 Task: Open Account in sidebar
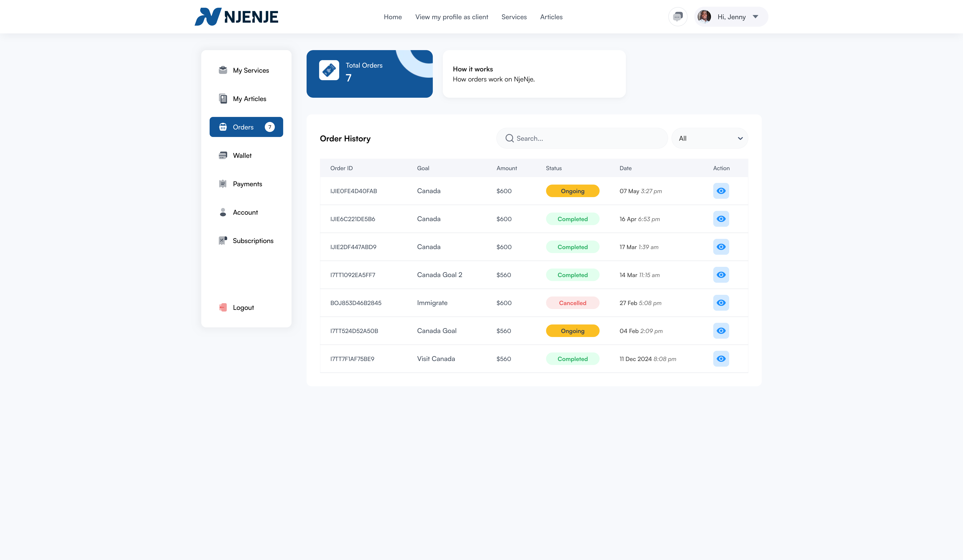[246, 212]
